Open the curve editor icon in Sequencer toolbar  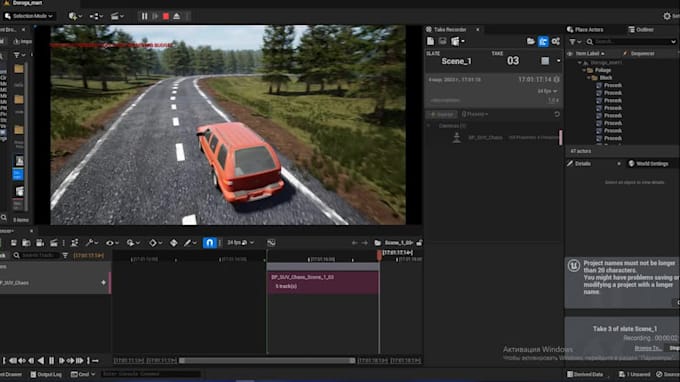[x=271, y=243]
